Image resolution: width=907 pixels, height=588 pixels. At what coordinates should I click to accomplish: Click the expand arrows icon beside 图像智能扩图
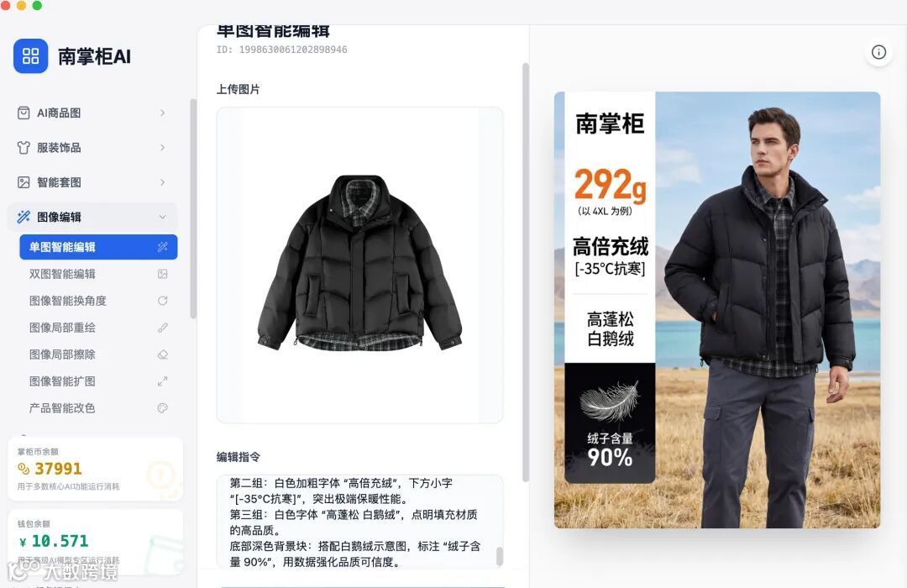pyautogui.click(x=163, y=381)
